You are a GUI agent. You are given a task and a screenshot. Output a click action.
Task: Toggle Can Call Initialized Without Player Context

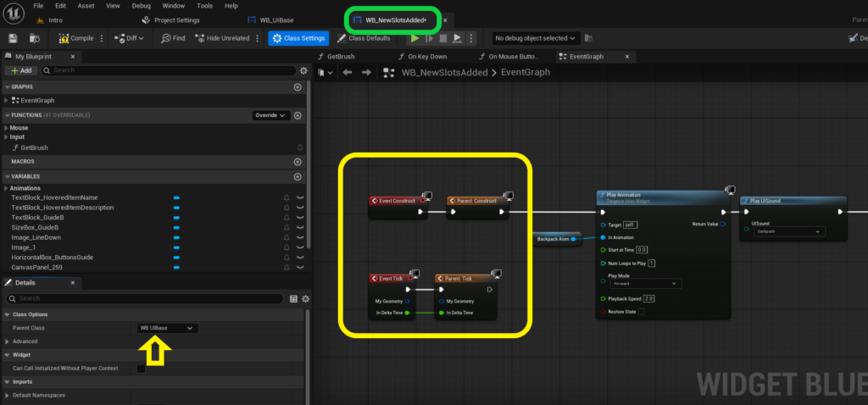142,369
